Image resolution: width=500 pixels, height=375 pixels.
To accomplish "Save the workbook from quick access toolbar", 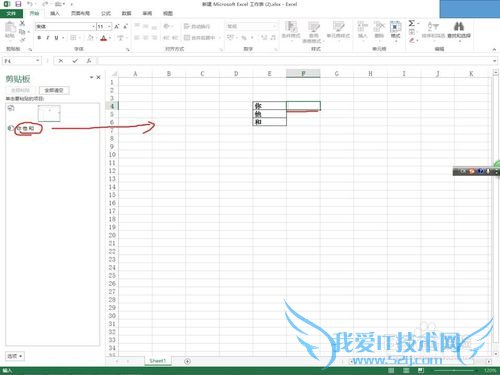I will pos(18,4).
